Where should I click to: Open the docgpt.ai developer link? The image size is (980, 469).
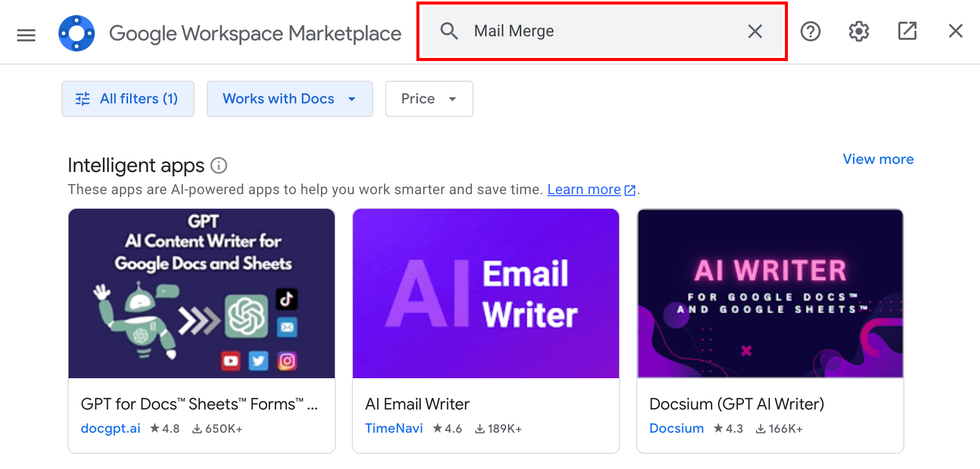110,429
